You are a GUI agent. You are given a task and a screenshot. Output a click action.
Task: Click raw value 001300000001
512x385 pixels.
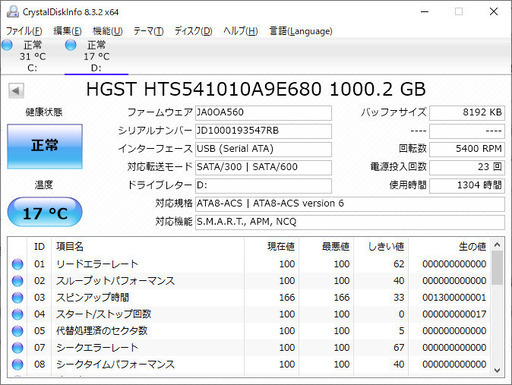coord(454,298)
